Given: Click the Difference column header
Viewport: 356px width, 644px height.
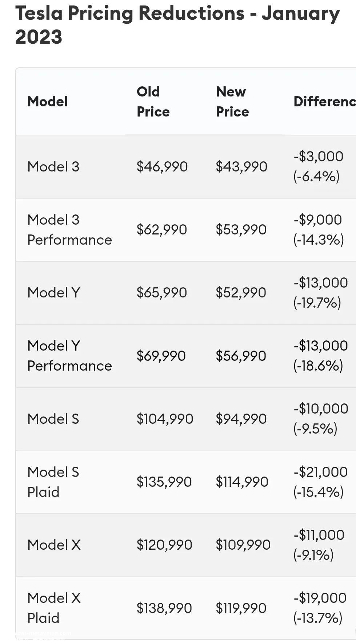Looking at the screenshot, I should pyautogui.click(x=325, y=102).
